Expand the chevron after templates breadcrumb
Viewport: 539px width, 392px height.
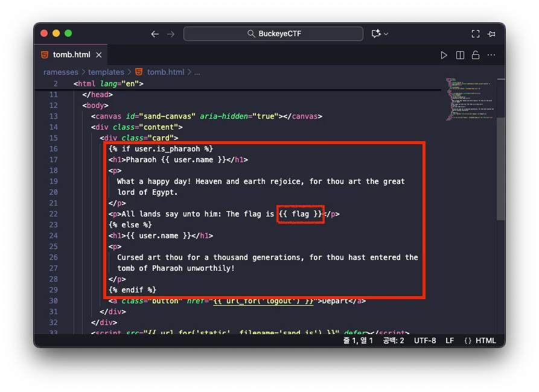coord(129,72)
